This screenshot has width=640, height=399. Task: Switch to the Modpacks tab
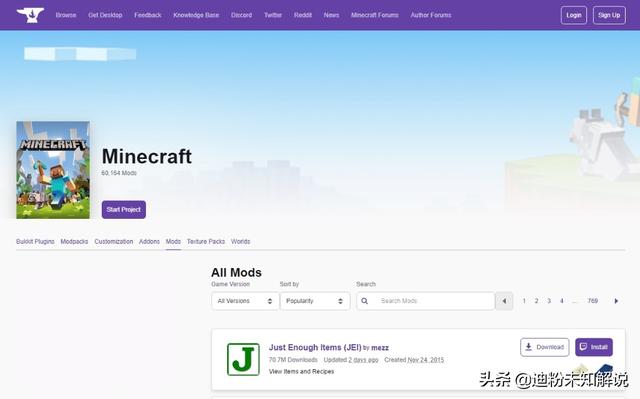(74, 242)
